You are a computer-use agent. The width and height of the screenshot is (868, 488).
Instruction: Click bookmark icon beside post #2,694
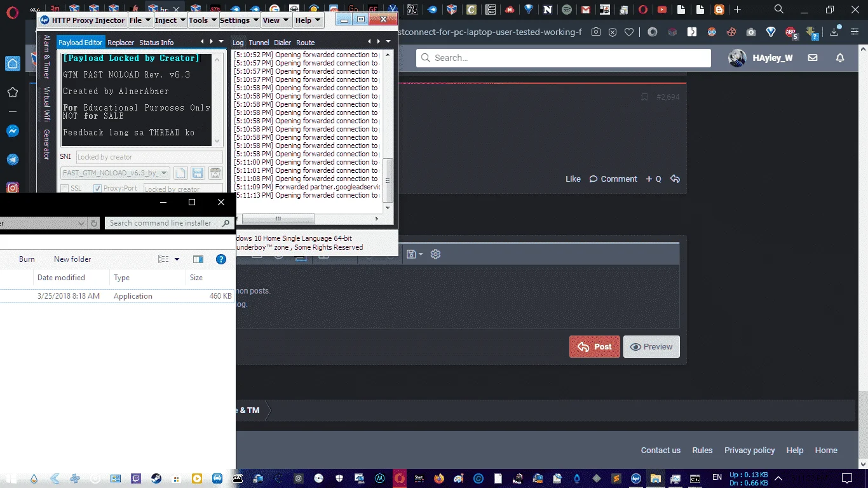pos(644,97)
